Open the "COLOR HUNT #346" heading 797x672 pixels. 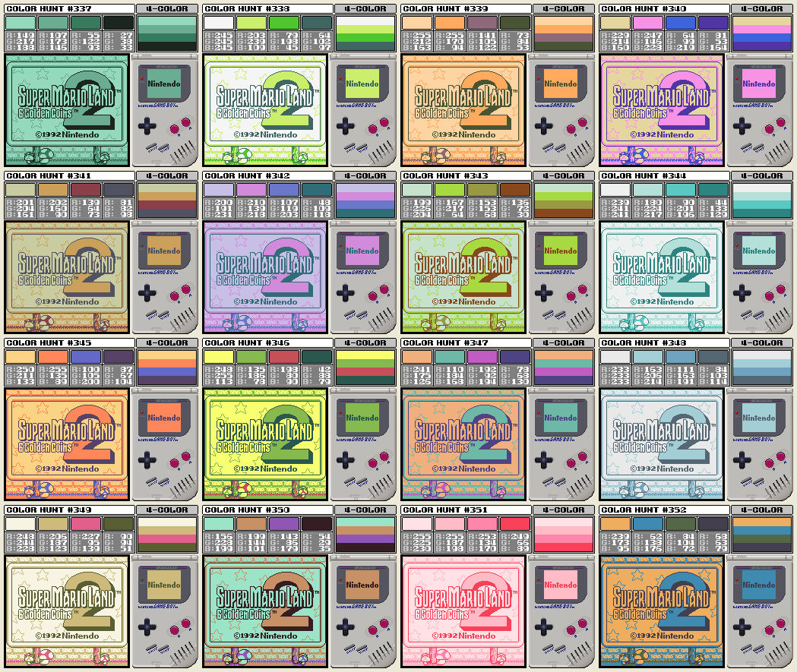tap(248, 343)
